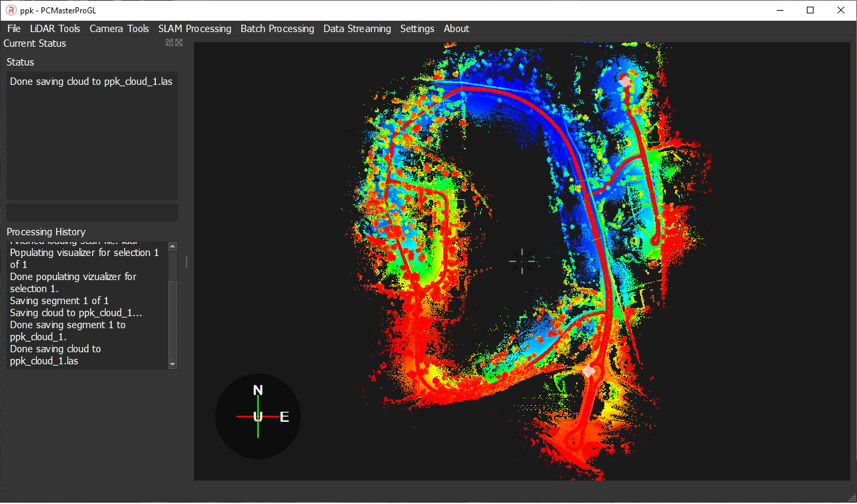
Task: Open the Data Streaming menu
Action: [x=357, y=28]
